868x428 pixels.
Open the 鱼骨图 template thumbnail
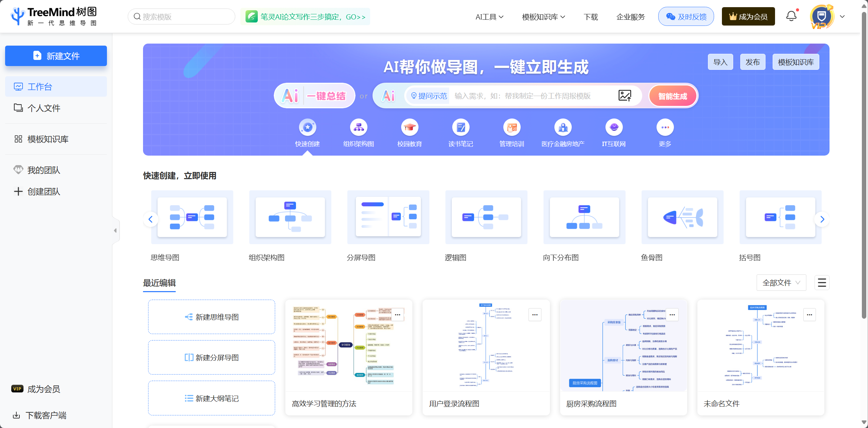(x=682, y=217)
